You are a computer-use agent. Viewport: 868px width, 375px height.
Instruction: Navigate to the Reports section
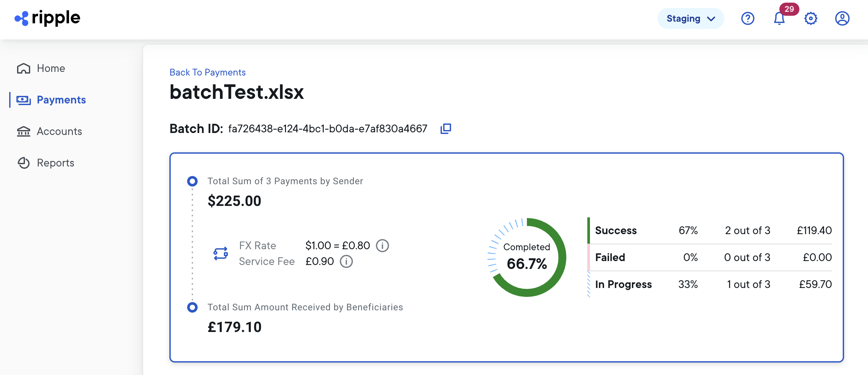[x=55, y=163]
